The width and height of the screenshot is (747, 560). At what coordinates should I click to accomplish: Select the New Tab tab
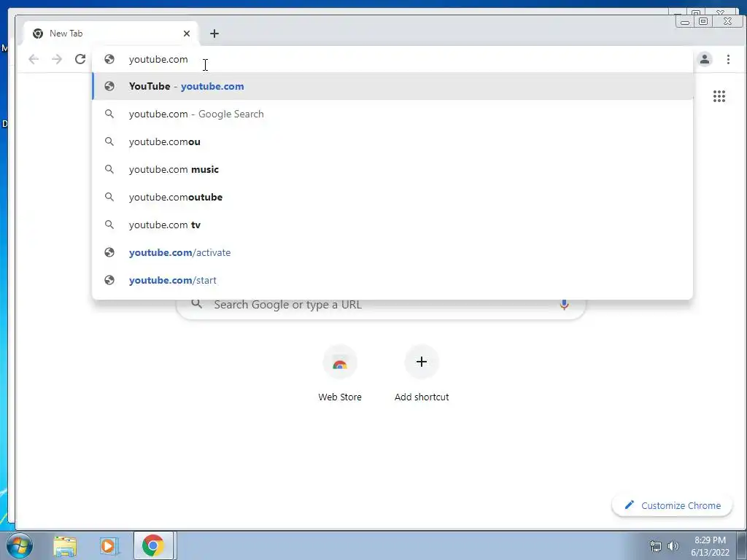pyautogui.click(x=111, y=34)
